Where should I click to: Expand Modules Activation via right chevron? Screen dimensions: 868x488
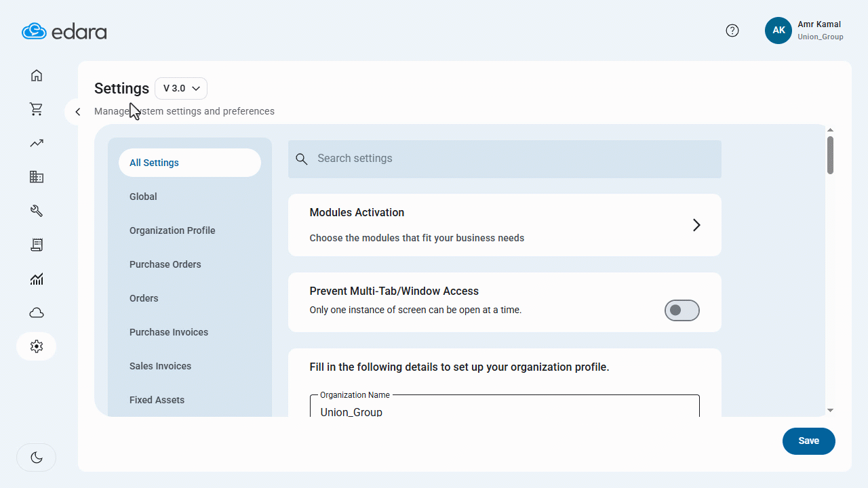pyautogui.click(x=696, y=225)
